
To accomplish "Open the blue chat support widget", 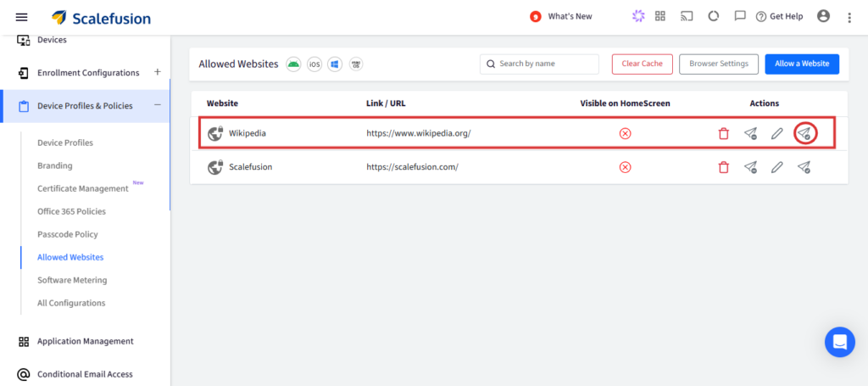I will [x=840, y=342].
